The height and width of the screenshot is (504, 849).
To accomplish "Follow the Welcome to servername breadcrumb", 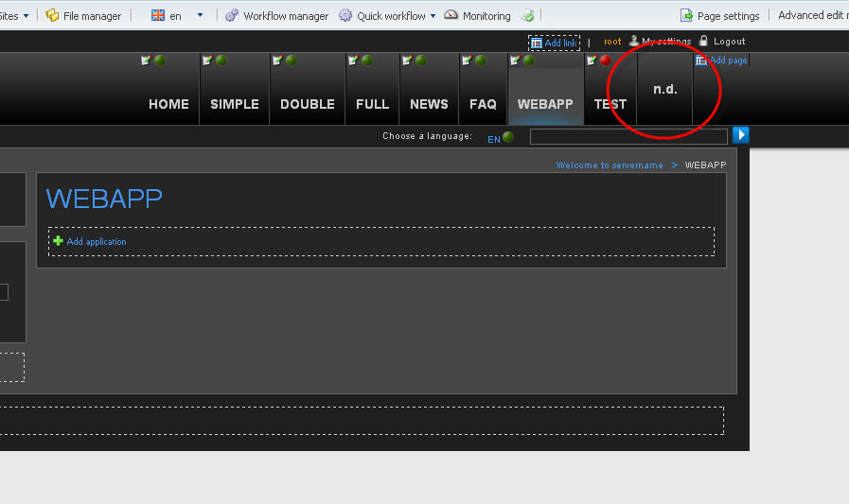I will click(610, 165).
